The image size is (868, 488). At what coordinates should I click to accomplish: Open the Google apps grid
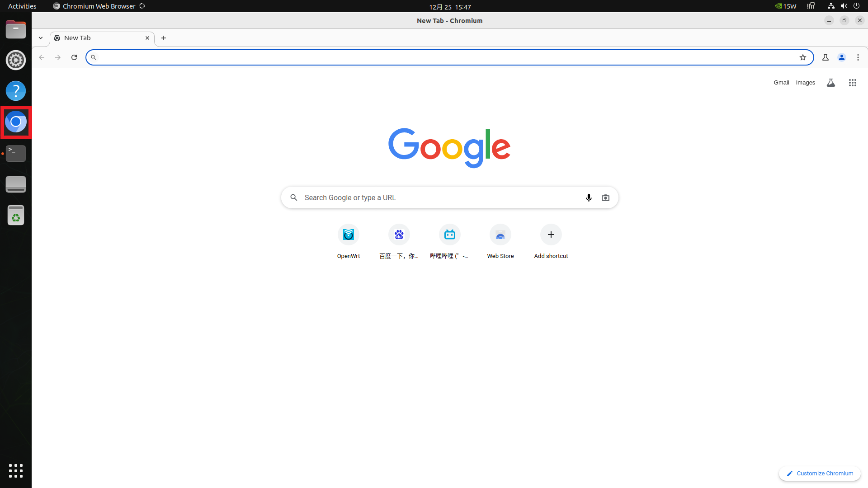coord(853,83)
